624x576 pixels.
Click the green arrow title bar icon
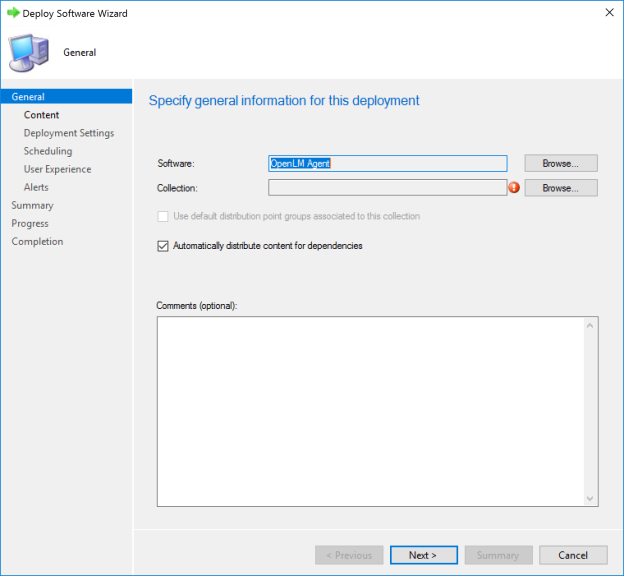point(13,13)
